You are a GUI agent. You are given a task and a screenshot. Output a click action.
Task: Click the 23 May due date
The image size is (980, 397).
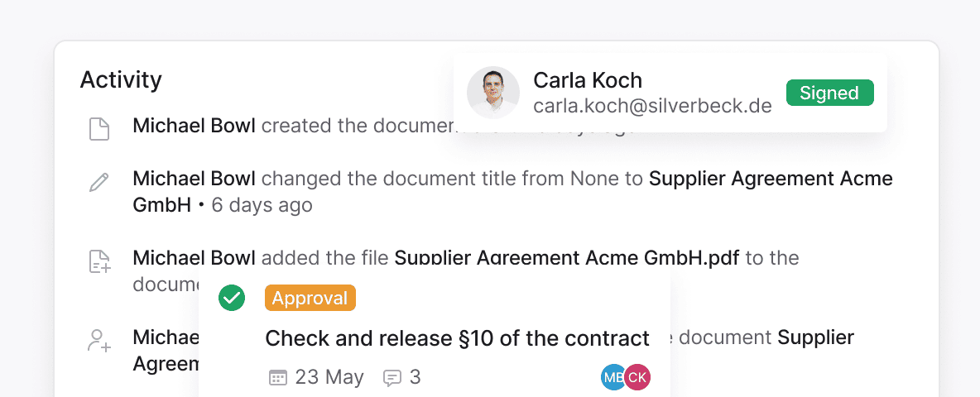click(329, 378)
